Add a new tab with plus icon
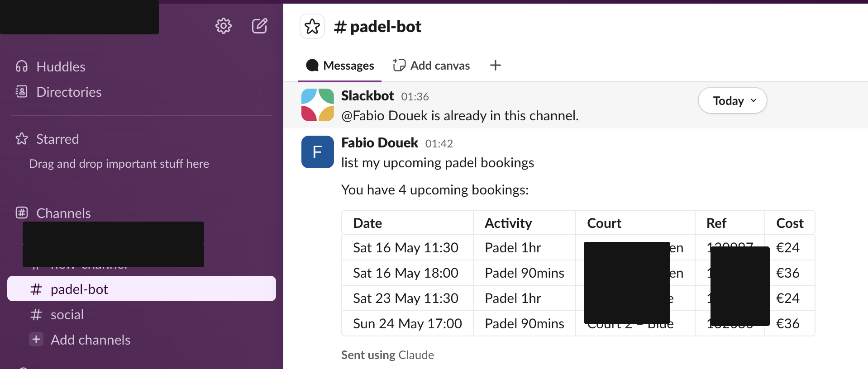The image size is (868, 369). pyautogui.click(x=496, y=65)
